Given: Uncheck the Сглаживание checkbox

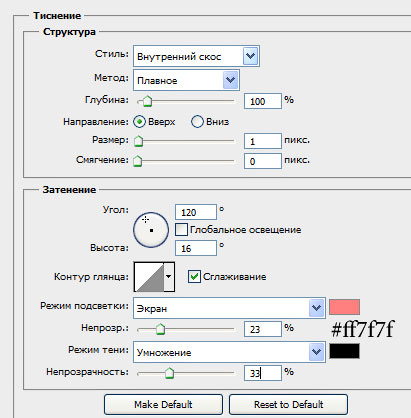Looking at the screenshot, I should coord(194,277).
